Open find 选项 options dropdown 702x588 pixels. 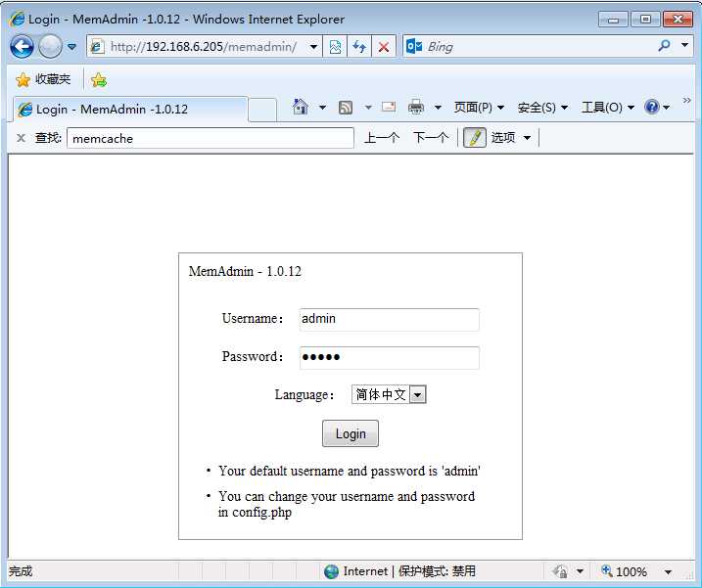coord(511,137)
